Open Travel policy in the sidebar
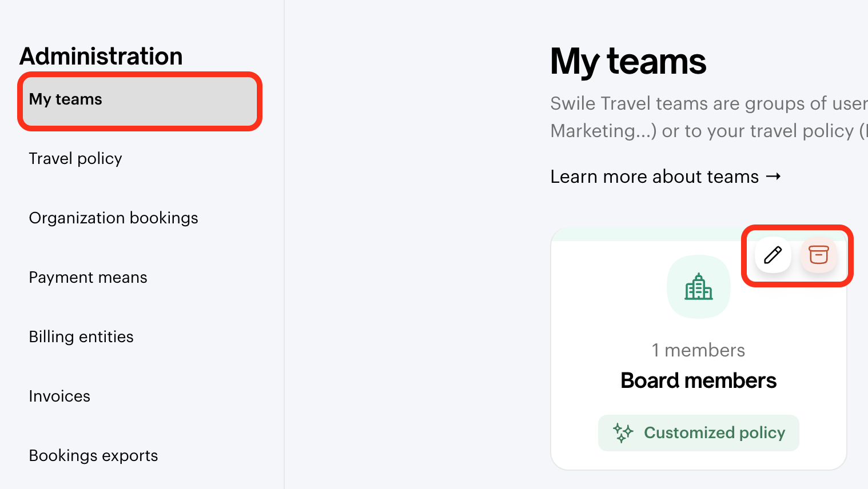Screen dimensions: 868x489 75,158
